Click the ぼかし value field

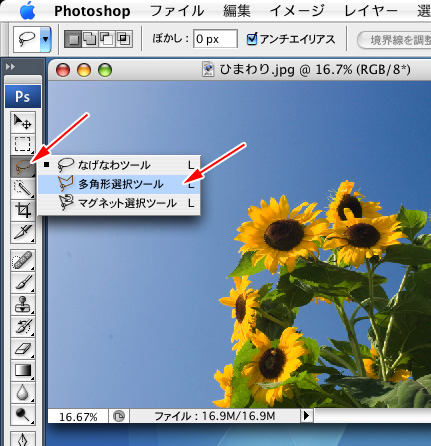pyautogui.click(x=215, y=39)
